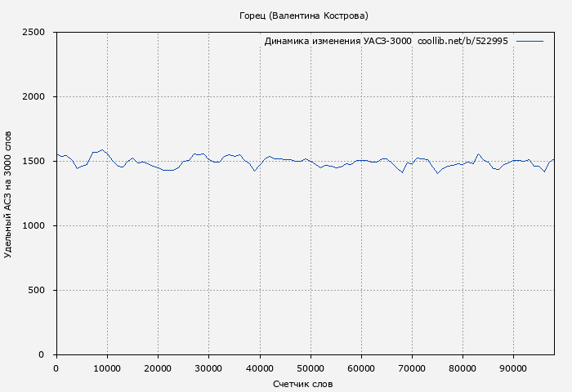Image resolution: width=572 pixels, height=392 pixels.
Task: Click the legend label 'Динамика изменения УАСЗ-3000'
Action: [x=337, y=41]
